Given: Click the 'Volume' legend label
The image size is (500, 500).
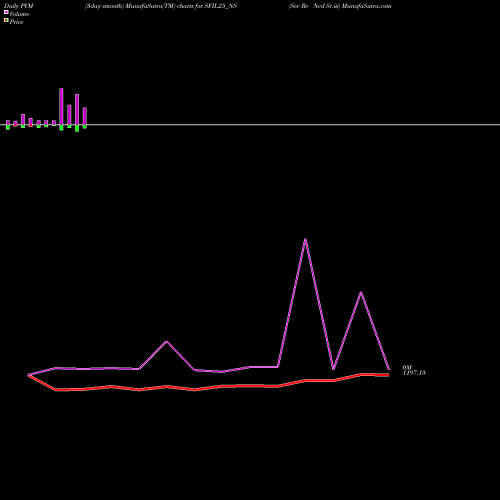Looking at the screenshot, I should [19, 14].
